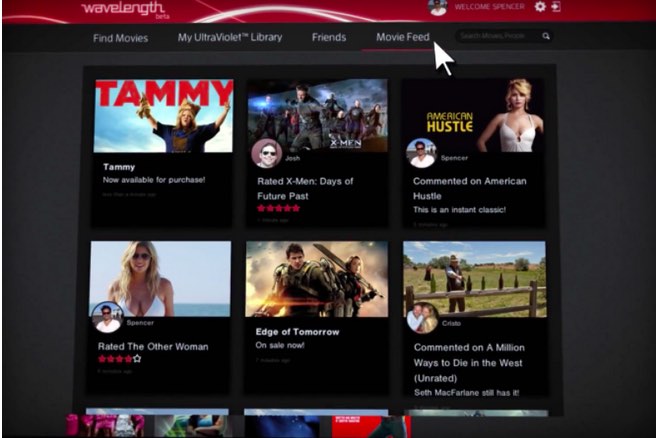The image size is (656, 438).
Task: Click the search magnifier icon
Action: 546,36
